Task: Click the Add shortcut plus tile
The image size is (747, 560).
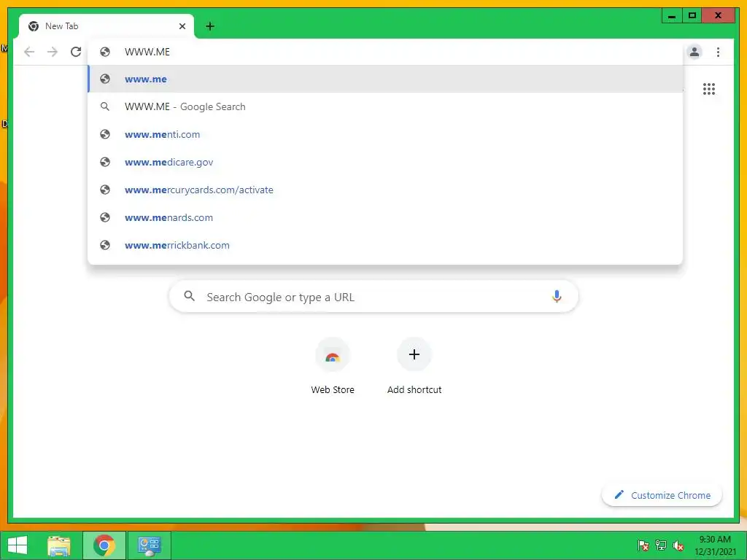Action: (414, 366)
